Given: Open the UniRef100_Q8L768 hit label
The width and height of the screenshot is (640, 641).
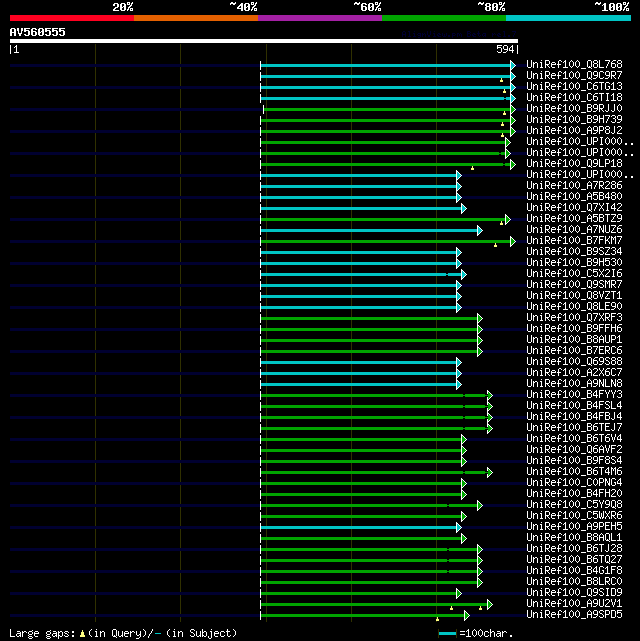Looking at the screenshot, I should (x=574, y=65).
